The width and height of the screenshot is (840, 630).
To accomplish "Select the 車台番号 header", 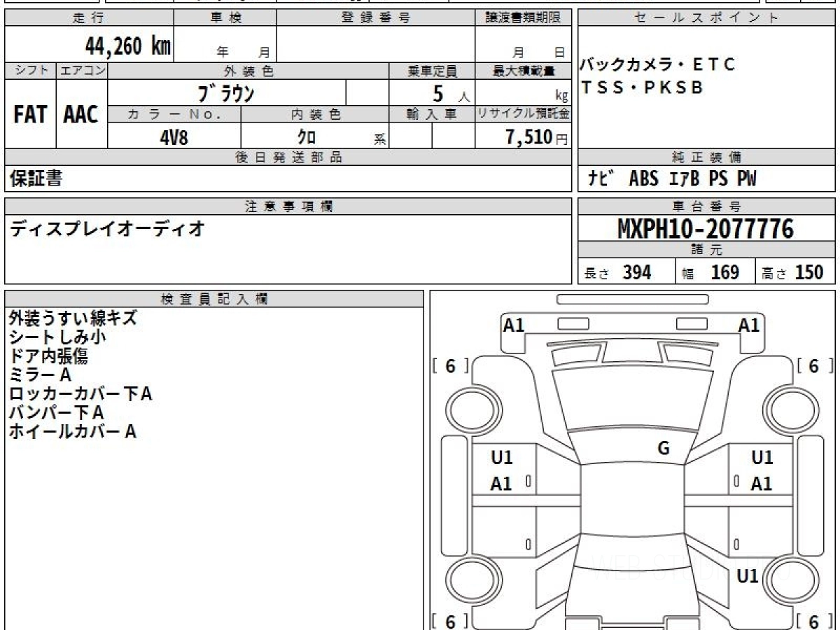I will (707, 206).
